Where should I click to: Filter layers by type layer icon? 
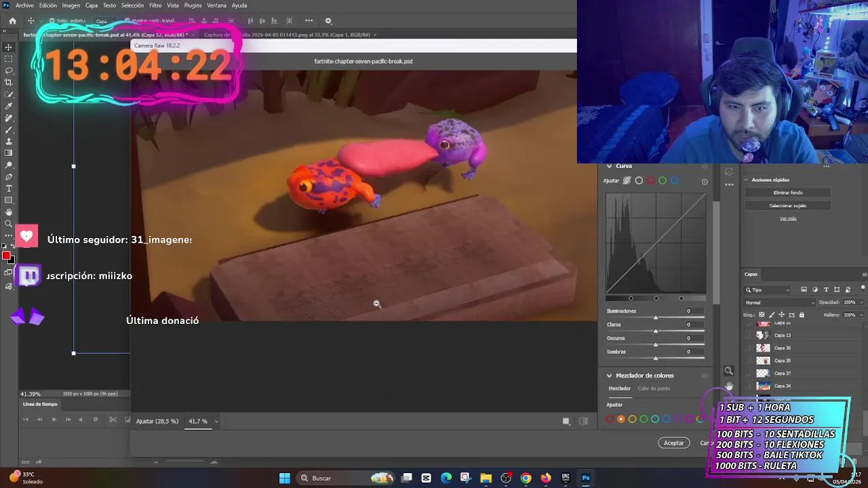[x=826, y=290]
